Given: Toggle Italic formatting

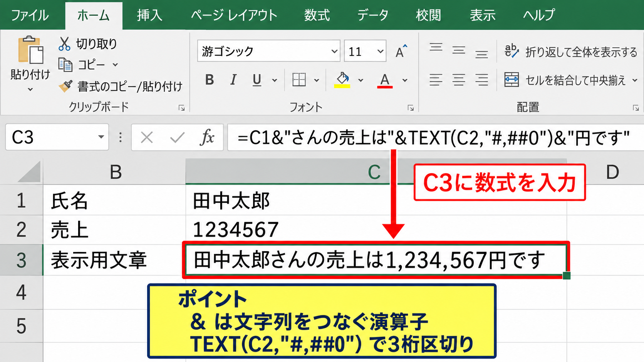Looking at the screenshot, I should point(233,80).
